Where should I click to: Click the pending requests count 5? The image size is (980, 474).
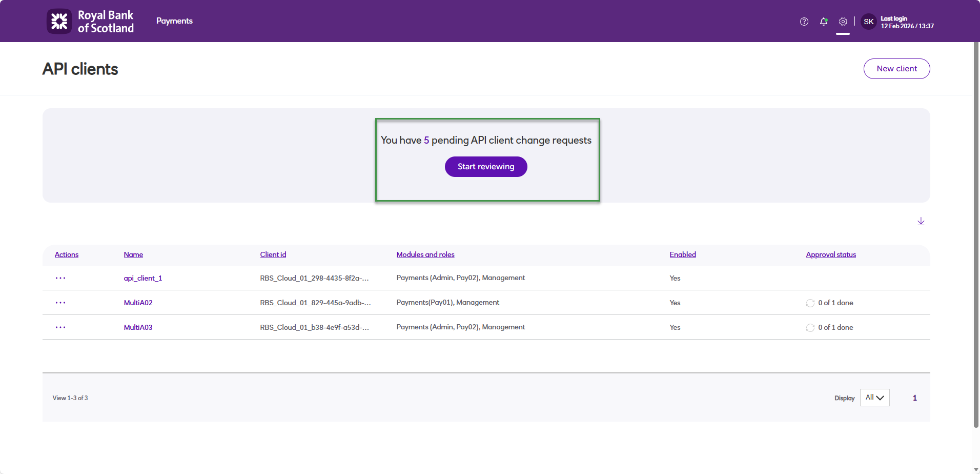pyautogui.click(x=426, y=140)
